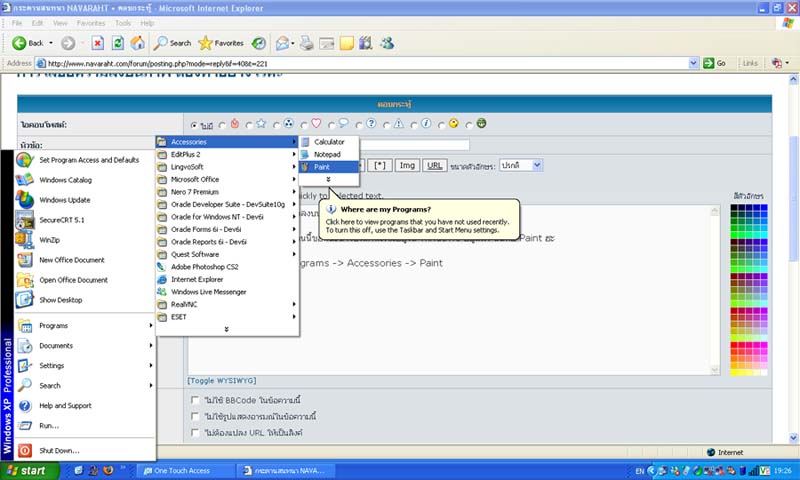Choose Run... from Start menu
The width and height of the screenshot is (800, 480).
[x=85, y=425]
